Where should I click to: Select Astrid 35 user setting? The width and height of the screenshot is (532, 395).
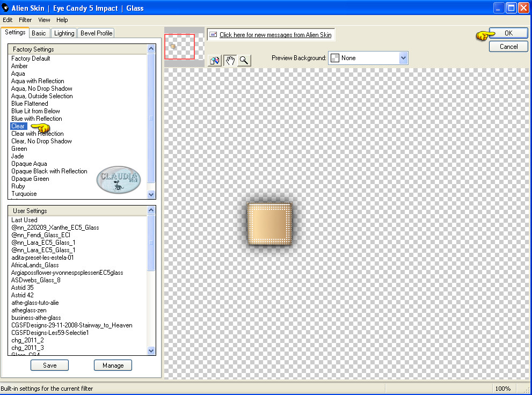point(23,288)
